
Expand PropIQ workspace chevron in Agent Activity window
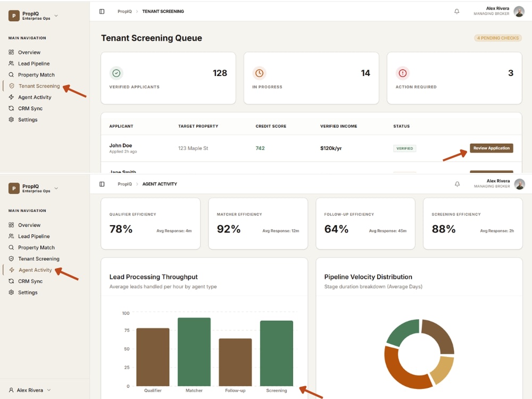pyautogui.click(x=56, y=188)
